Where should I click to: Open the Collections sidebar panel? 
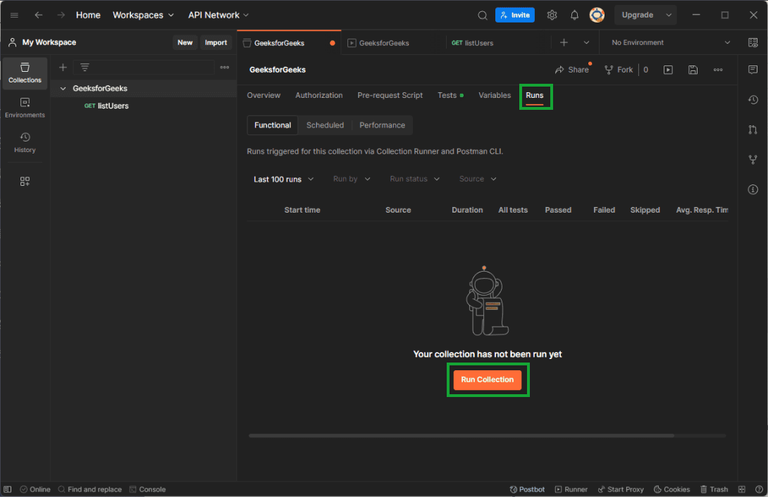pyautogui.click(x=24, y=72)
